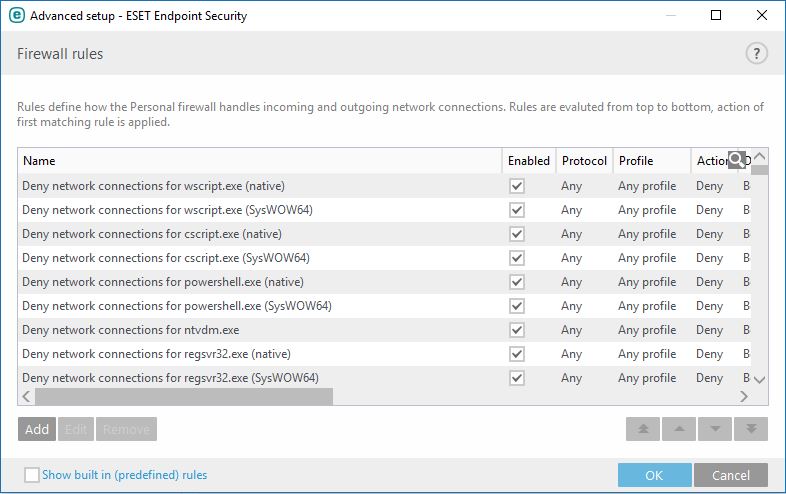Move rule to top with double-up arrow
The image size is (786, 494).
pyautogui.click(x=643, y=429)
